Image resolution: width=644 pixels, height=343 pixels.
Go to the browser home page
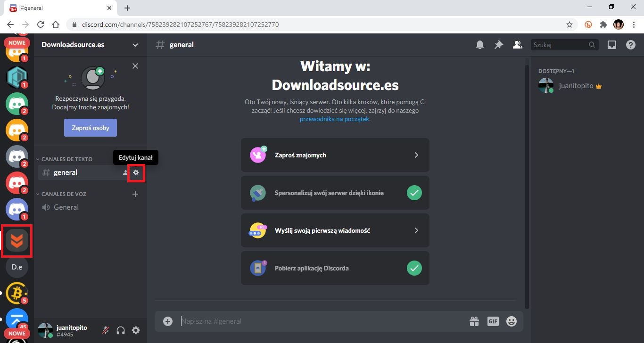click(56, 24)
